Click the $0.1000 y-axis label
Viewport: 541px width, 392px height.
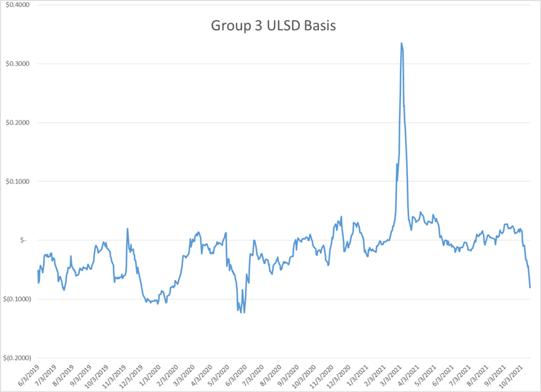click(x=17, y=181)
